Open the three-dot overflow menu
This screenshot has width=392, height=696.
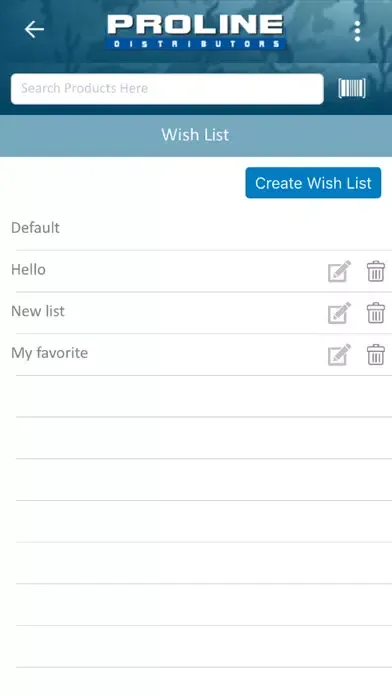pos(357,31)
